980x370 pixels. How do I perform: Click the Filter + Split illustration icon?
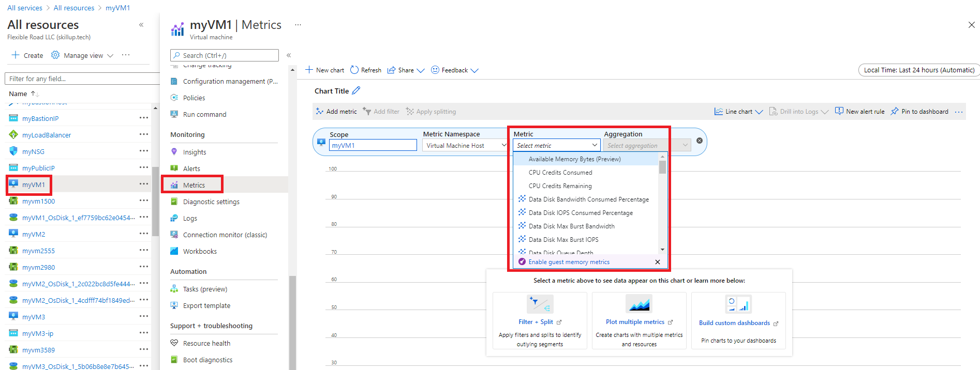tap(540, 304)
